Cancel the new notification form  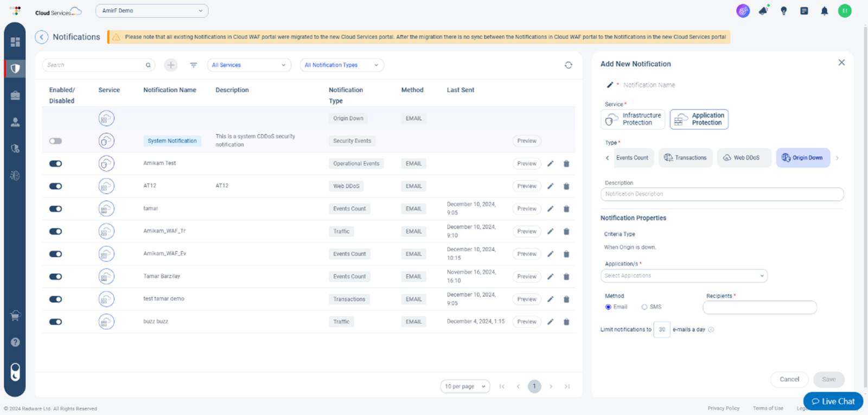(x=789, y=379)
